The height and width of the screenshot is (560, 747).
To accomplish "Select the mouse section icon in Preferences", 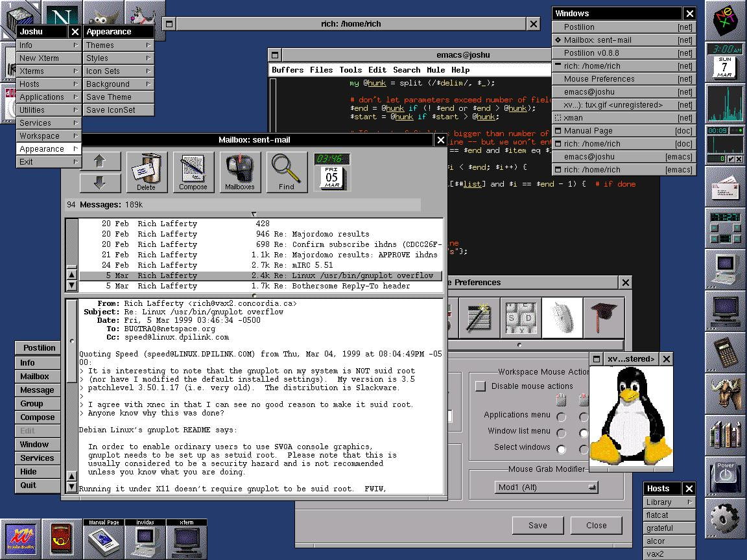I will point(563,318).
